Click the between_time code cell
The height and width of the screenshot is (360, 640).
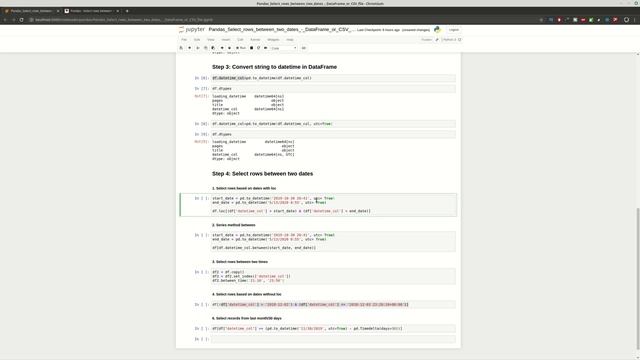333,276
